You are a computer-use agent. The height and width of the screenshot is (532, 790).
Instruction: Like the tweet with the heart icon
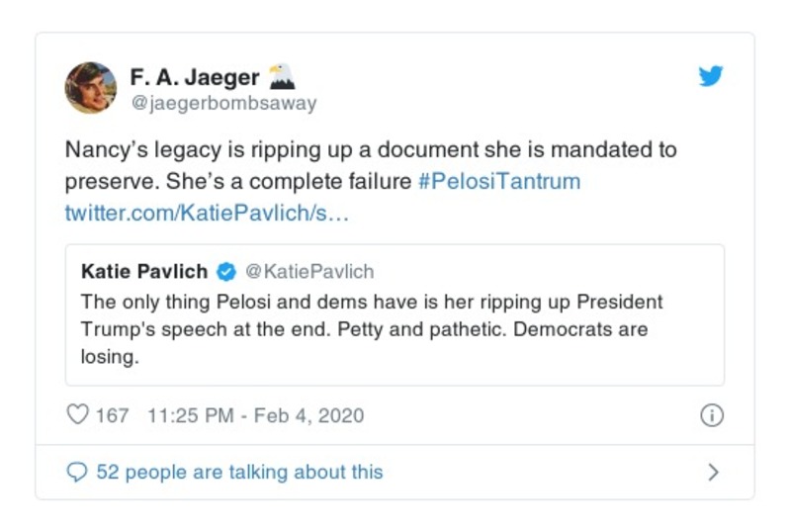click(x=77, y=415)
